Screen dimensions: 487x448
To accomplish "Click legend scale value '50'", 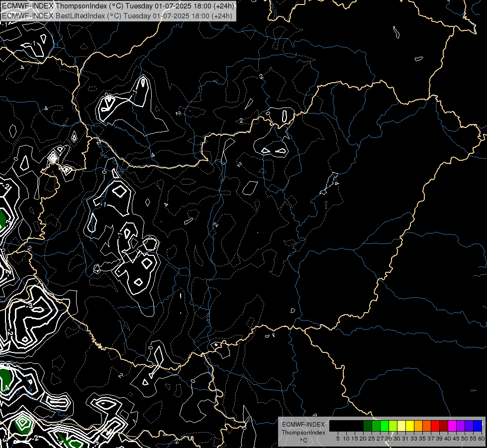I will coord(465,439).
